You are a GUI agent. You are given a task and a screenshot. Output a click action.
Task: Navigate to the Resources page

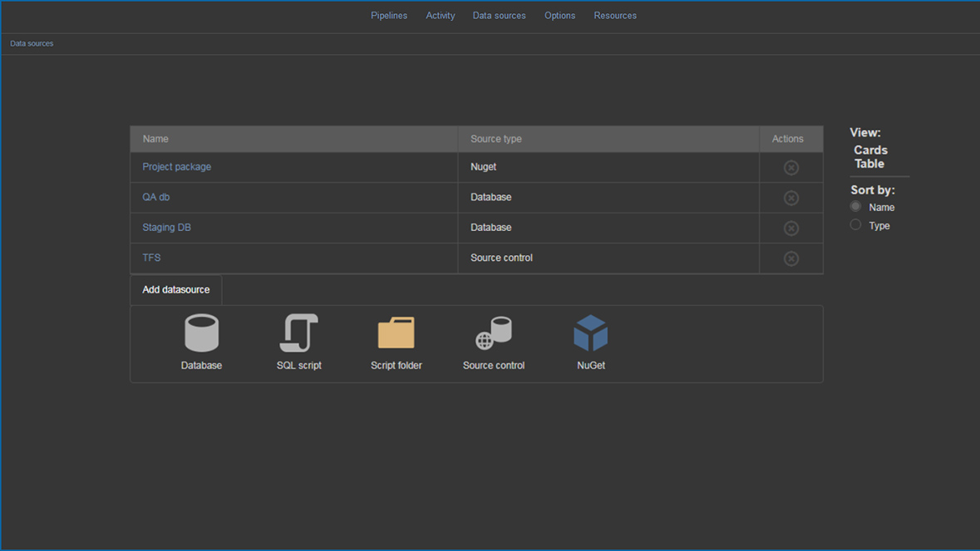[x=615, y=15]
